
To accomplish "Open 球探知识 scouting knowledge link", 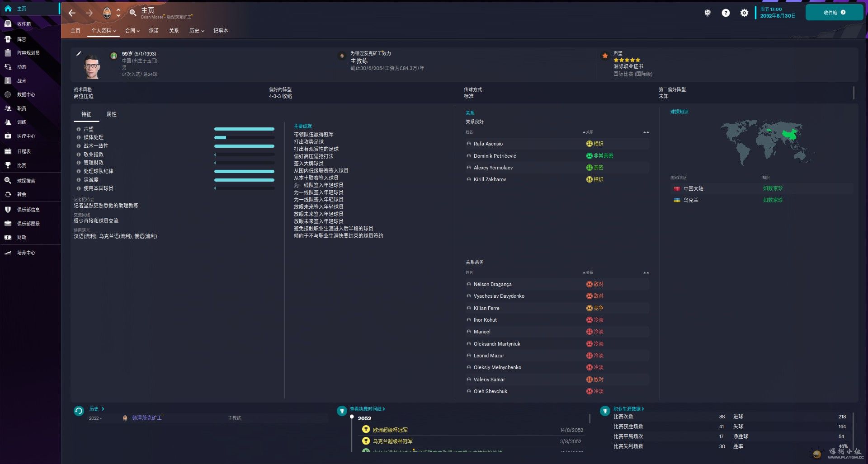I will [x=679, y=112].
